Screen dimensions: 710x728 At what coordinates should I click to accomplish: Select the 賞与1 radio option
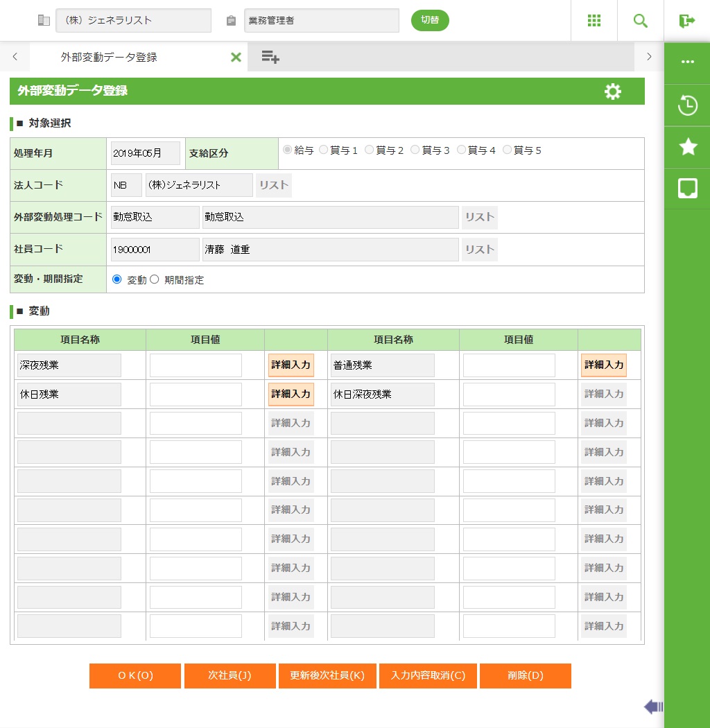324,150
